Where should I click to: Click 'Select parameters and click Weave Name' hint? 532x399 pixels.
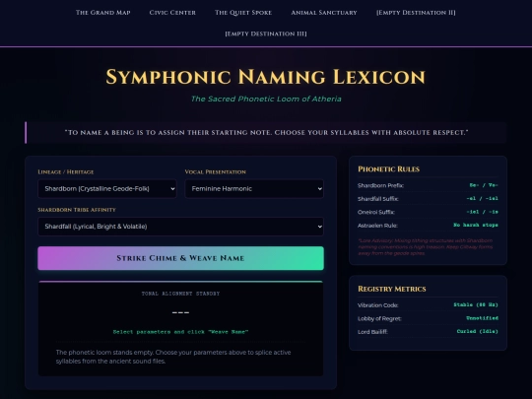click(180, 332)
